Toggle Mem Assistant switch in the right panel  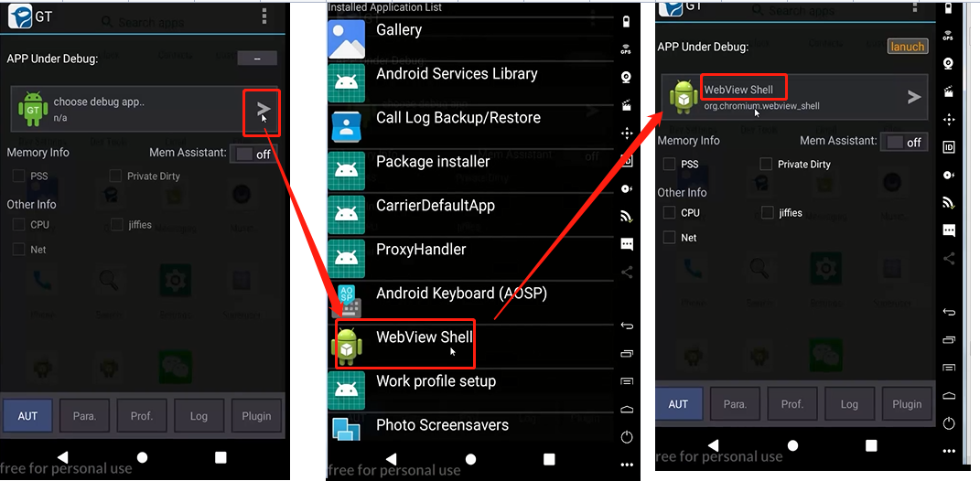(904, 142)
